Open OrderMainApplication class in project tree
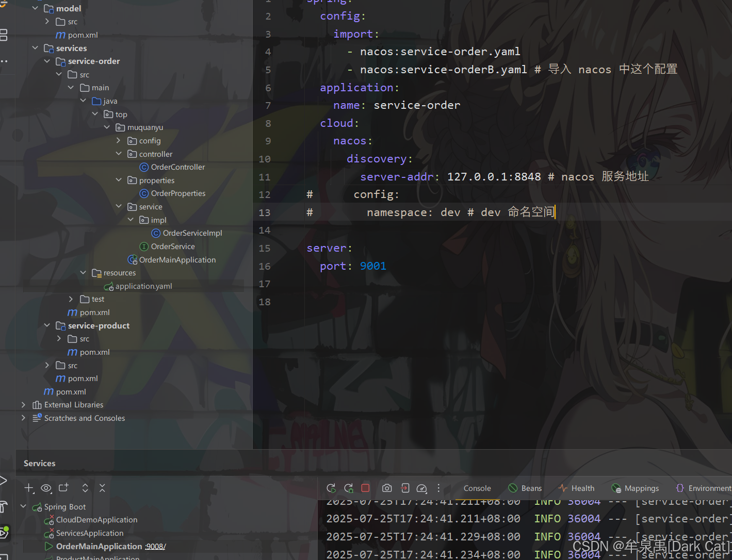The width and height of the screenshot is (732, 560). click(x=177, y=260)
